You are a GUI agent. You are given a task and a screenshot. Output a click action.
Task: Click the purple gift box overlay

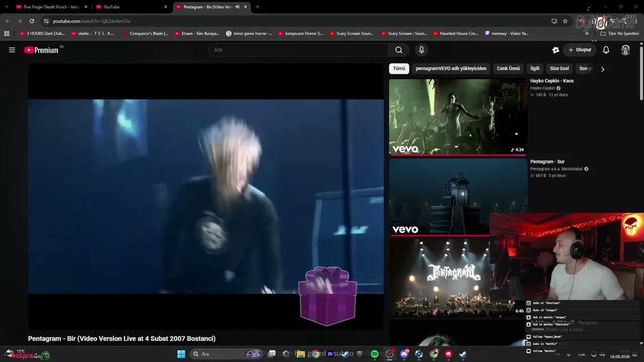328,296
